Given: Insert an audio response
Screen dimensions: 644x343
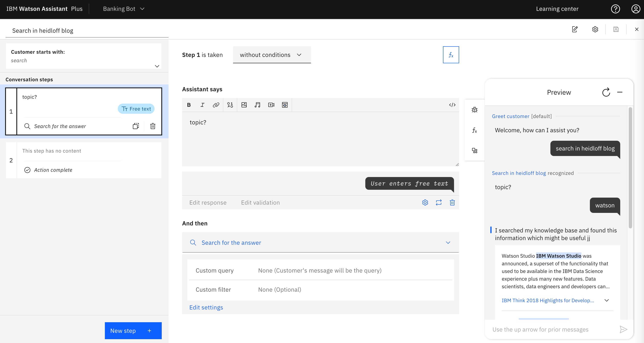Looking at the screenshot, I should (x=257, y=105).
